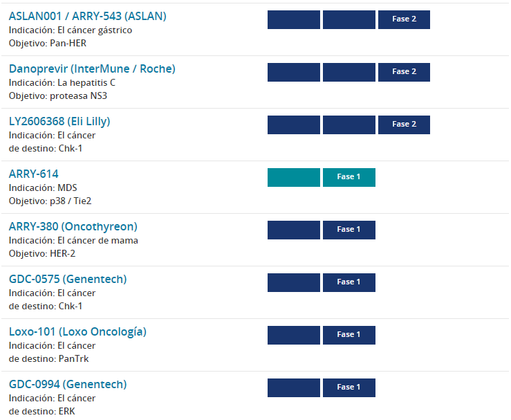This screenshot has height=420, width=511.
Task: Click the Fase 1 bar for ARRY-380
Action: pos(349,230)
